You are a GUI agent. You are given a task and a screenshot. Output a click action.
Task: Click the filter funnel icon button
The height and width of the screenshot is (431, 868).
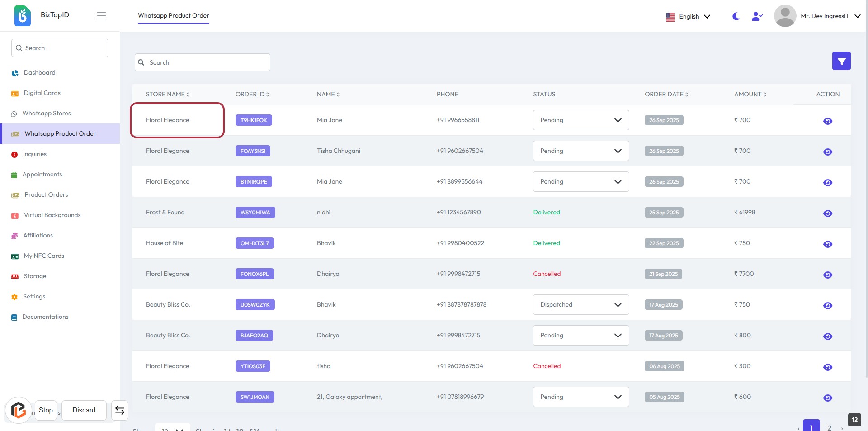841,61
